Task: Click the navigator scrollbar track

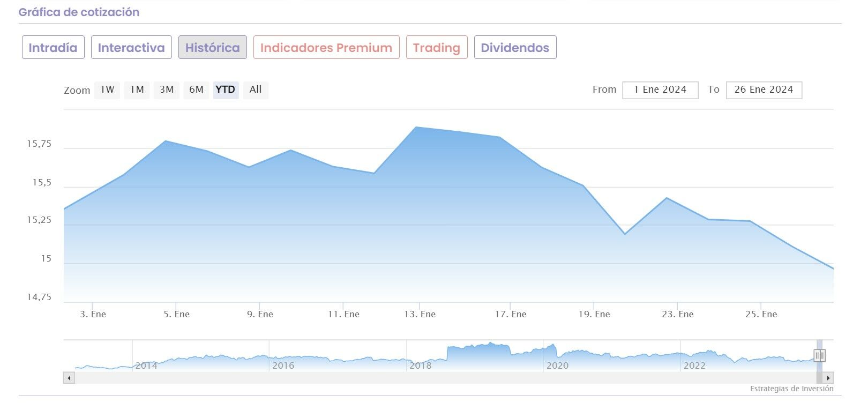Action: click(429, 378)
